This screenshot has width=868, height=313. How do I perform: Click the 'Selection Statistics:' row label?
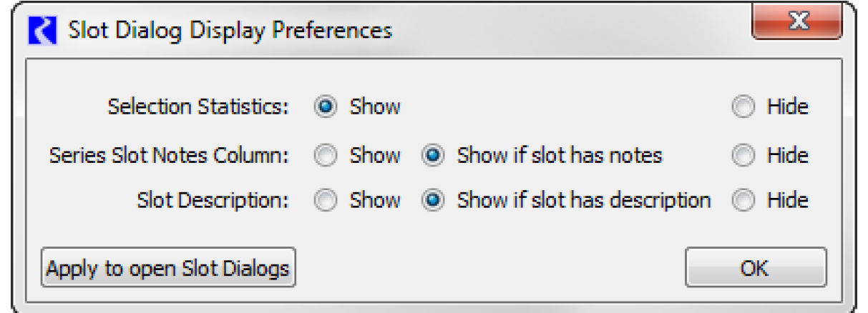pyautogui.click(x=198, y=107)
